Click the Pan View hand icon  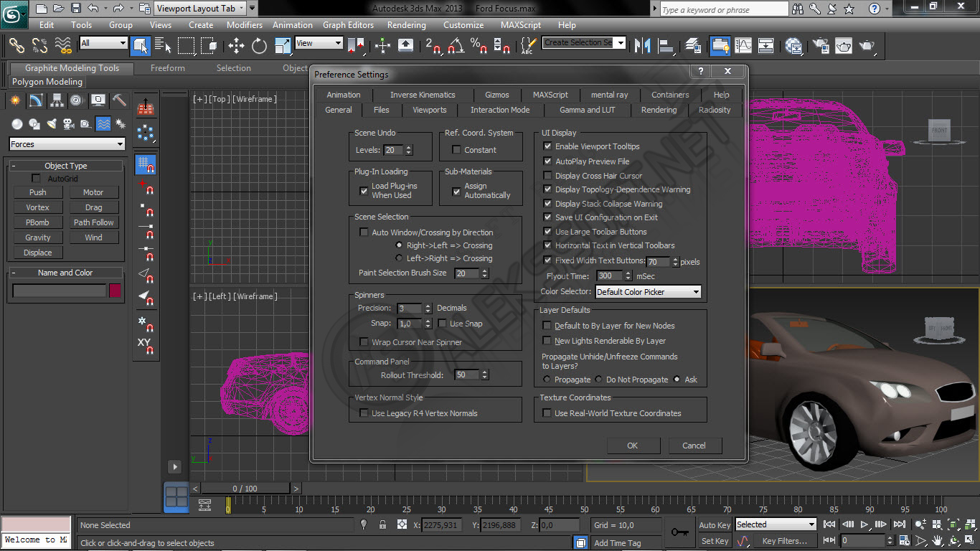click(x=937, y=540)
